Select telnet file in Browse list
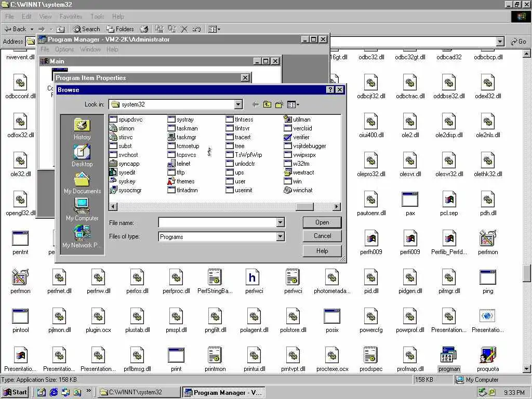Viewport: 532px width, 399px height. pyautogui.click(x=179, y=164)
